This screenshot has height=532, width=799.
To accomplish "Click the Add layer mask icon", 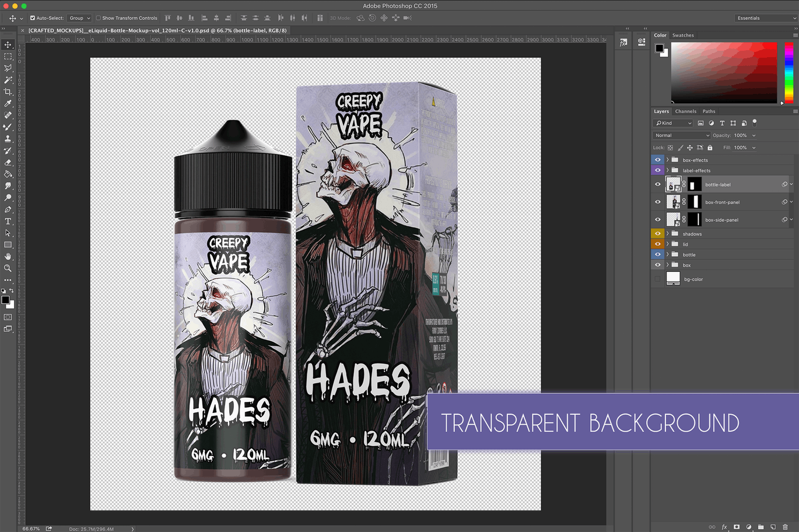I will pos(737,527).
